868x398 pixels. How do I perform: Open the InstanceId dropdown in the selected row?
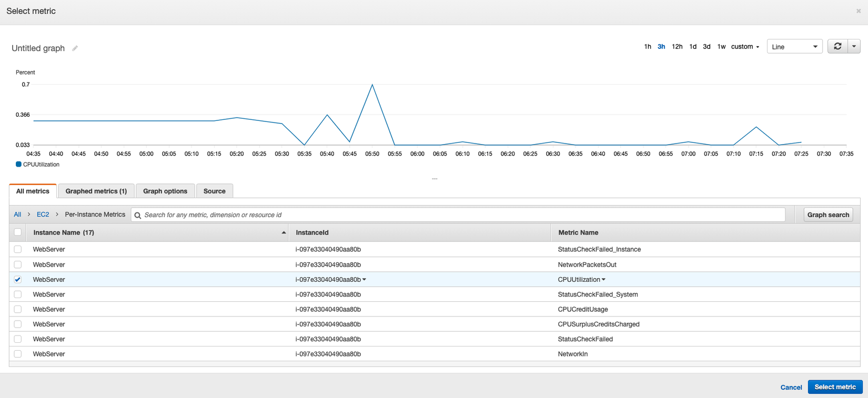coord(364,280)
